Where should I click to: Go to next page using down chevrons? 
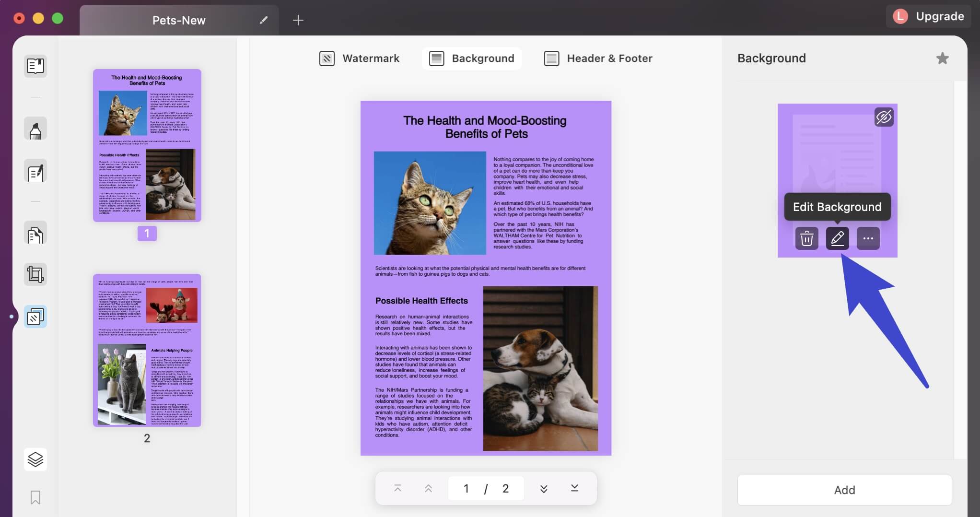[x=543, y=488]
